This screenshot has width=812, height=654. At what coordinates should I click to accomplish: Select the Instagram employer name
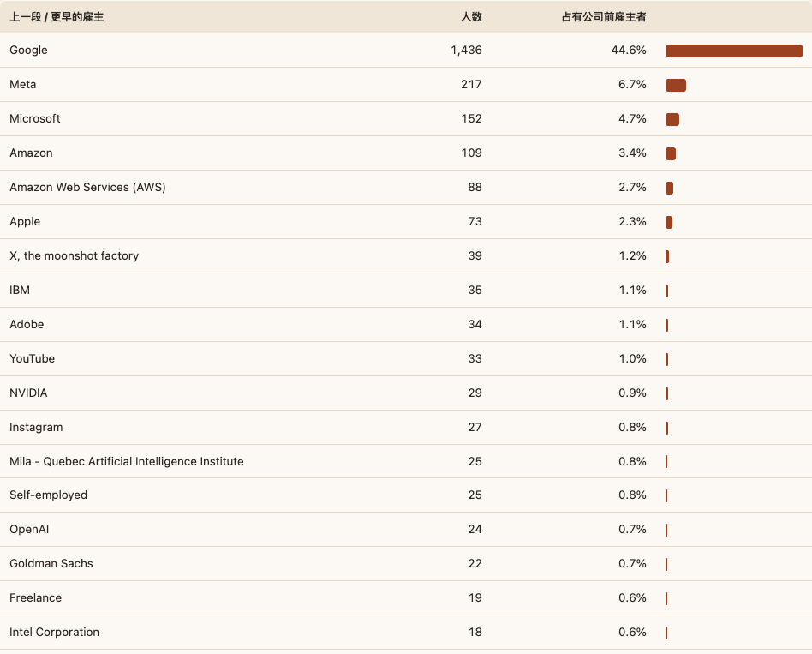[36, 428]
